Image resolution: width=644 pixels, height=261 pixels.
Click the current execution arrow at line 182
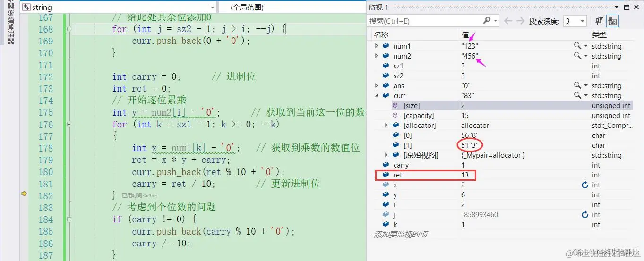pyautogui.click(x=24, y=194)
